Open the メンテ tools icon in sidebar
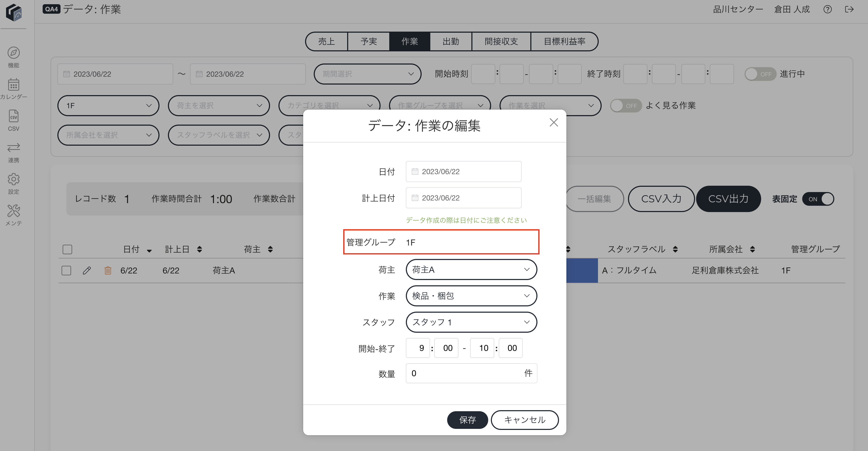This screenshot has width=868, height=451. pos(13,211)
